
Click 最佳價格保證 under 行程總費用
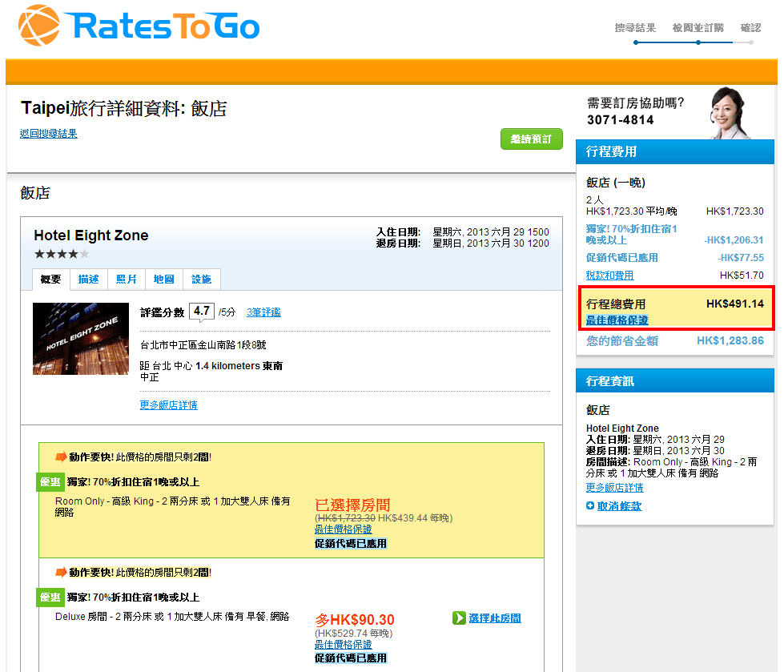tap(617, 320)
